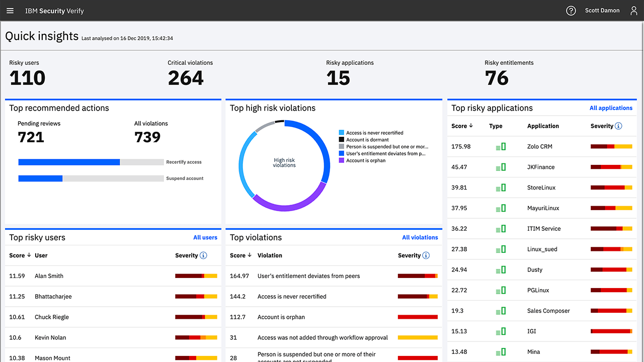
Task: Toggle the Score sort arrow in Top risky users
Action: (x=28, y=255)
